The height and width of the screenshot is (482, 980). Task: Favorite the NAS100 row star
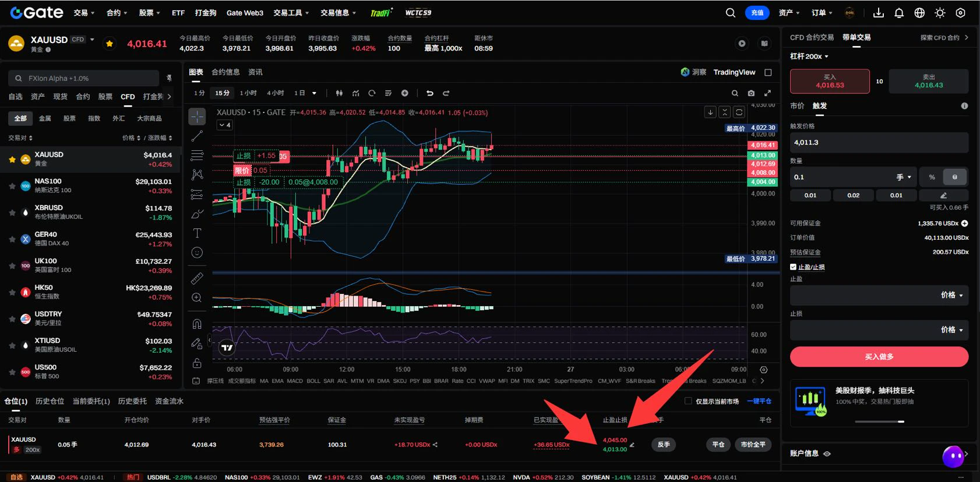coord(12,186)
